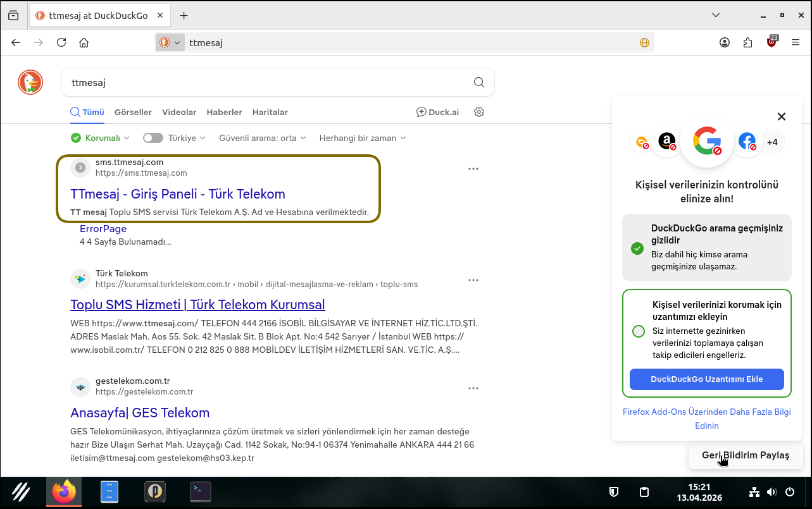Click the Google tracker icon
The width and height of the screenshot is (812, 509).
point(707,141)
